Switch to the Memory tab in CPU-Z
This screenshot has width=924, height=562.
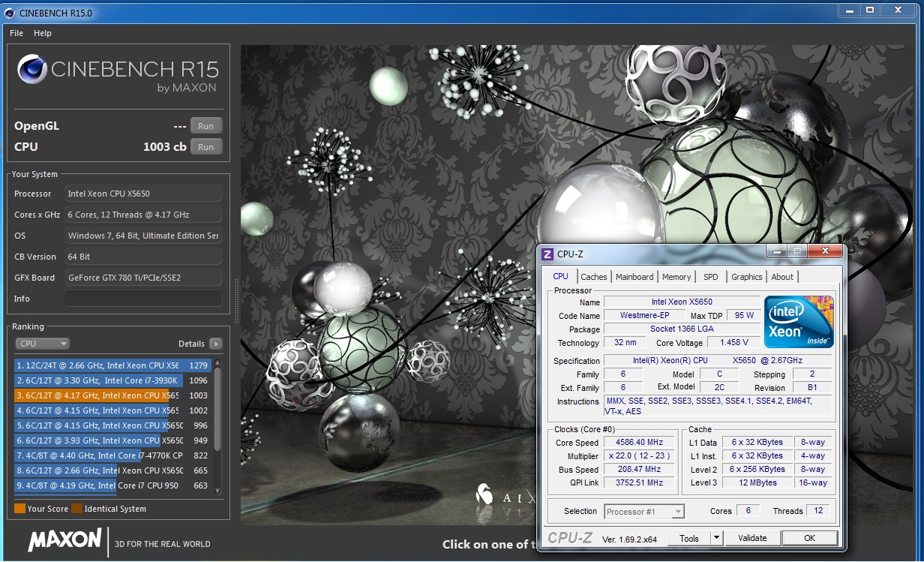(x=676, y=277)
